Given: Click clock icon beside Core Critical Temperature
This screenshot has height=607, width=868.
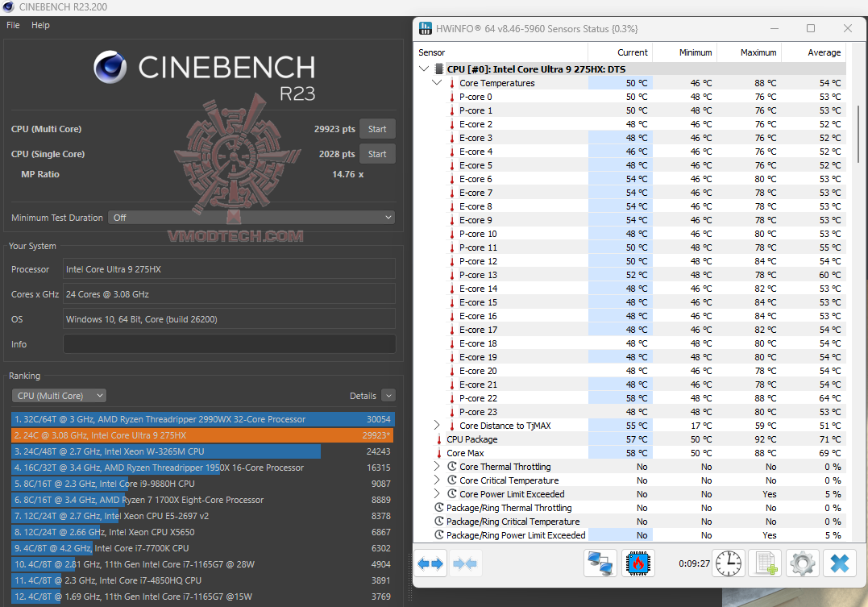Looking at the screenshot, I should 452,480.
